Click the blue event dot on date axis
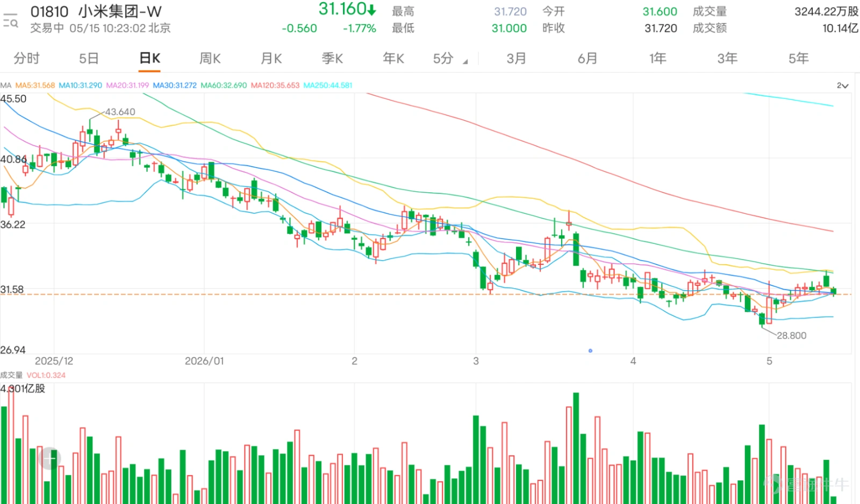The image size is (860, 504). tap(590, 350)
